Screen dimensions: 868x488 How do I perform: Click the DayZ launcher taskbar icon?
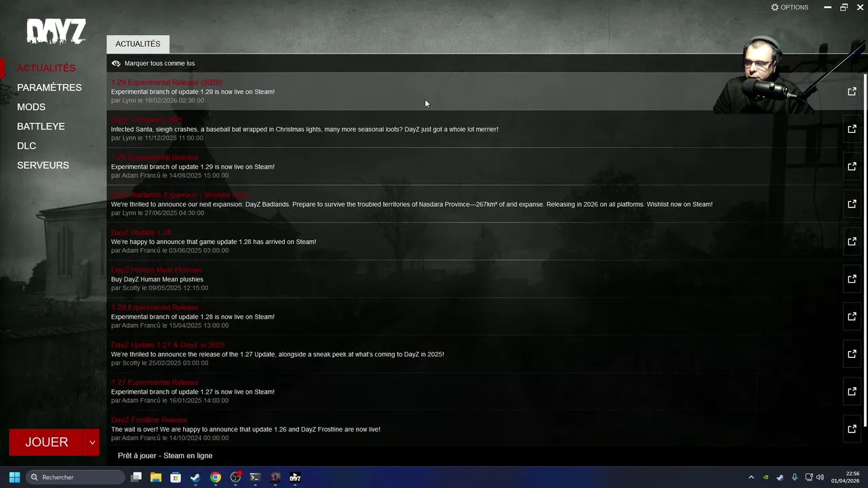pyautogui.click(x=295, y=477)
